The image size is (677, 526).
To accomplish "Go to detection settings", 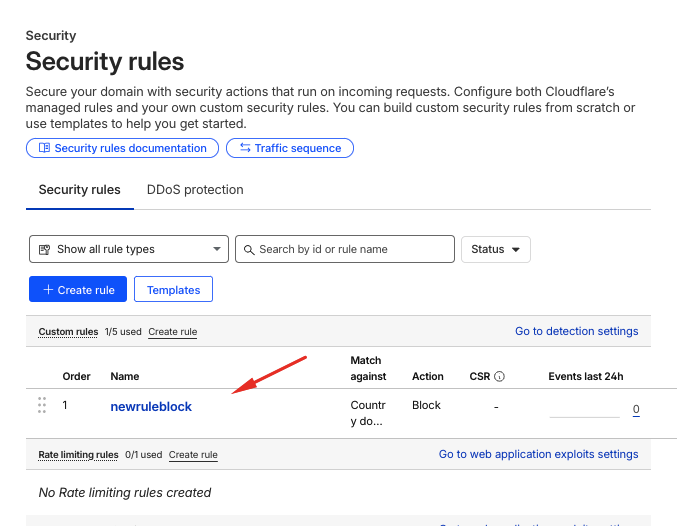I will click(x=576, y=331).
